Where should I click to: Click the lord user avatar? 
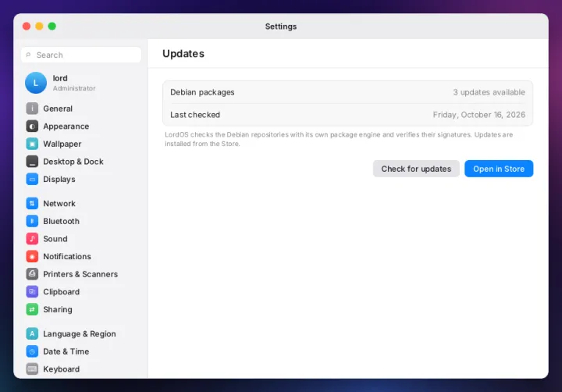(x=36, y=83)
